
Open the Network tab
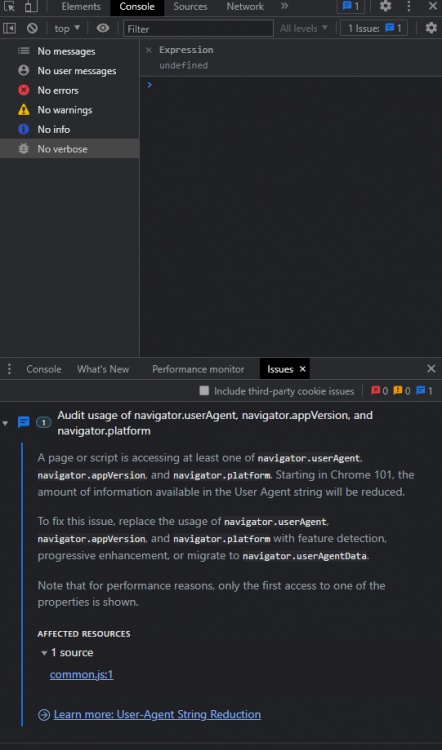(x=245, y=7)
